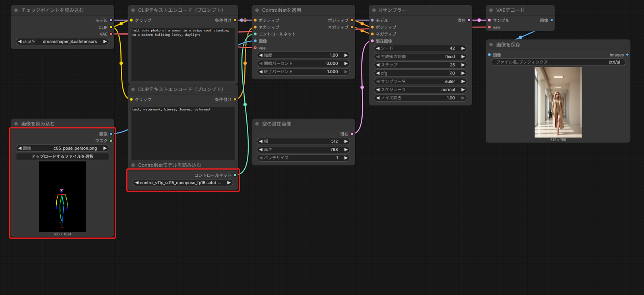Collapse the VAEデコード node via title dot
Image resolution: width=644 pixels, height=295 pixels.
491,10
